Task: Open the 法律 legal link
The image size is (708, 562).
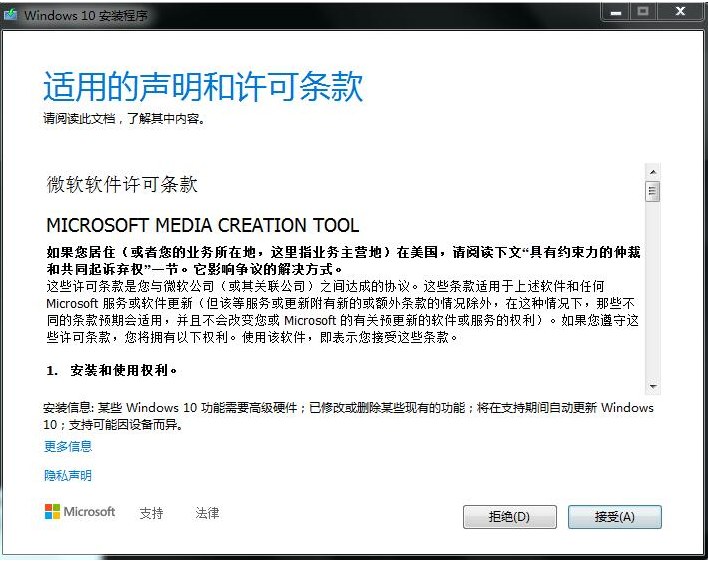Action: 207,513
